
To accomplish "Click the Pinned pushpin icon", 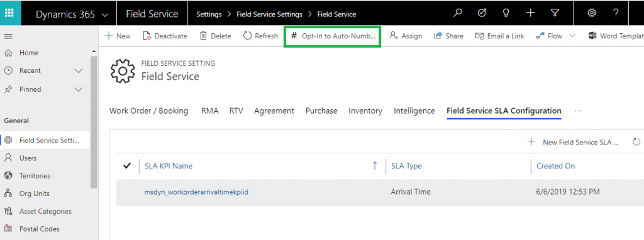I will coord(8,89).
